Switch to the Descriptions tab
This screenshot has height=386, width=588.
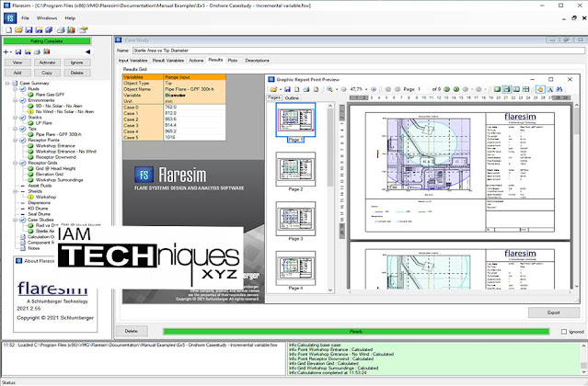[258, 61]
